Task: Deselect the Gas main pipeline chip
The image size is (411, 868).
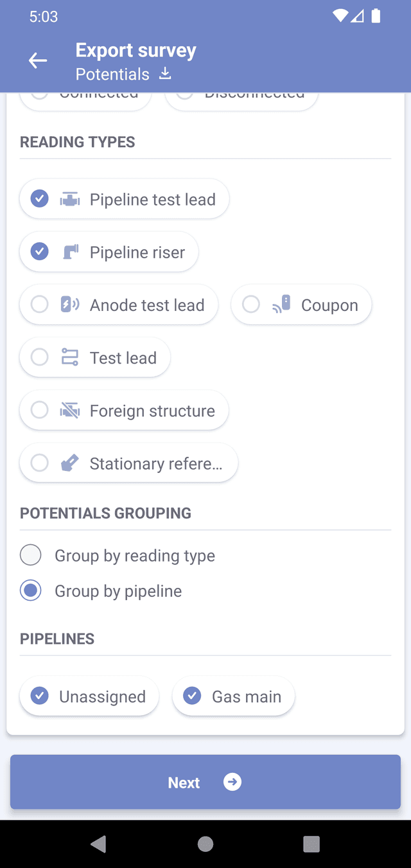Action: [192, 696]
